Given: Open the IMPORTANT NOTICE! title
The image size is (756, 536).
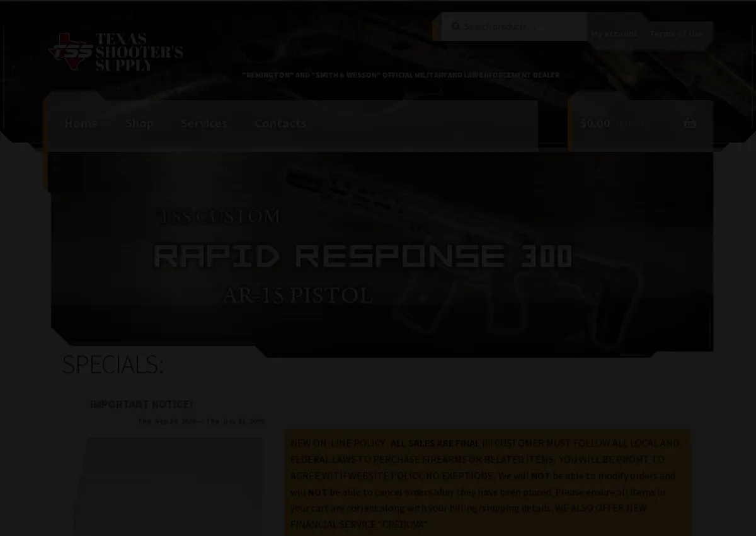Looking at the screenshot, I should point(141,404).
